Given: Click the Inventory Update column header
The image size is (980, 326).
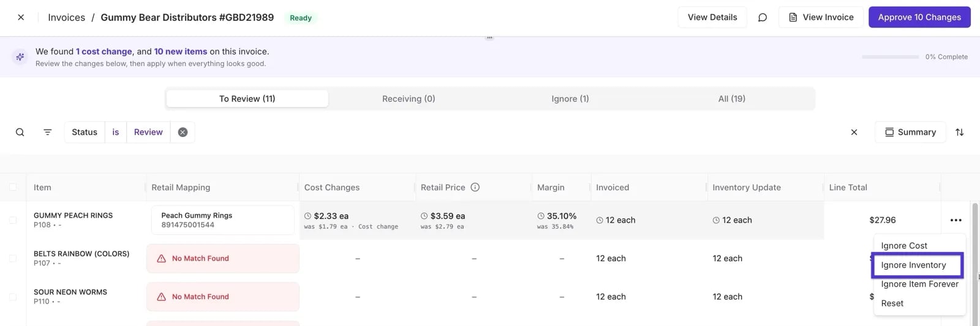Looking at the screenshot, I should [747, 187].
